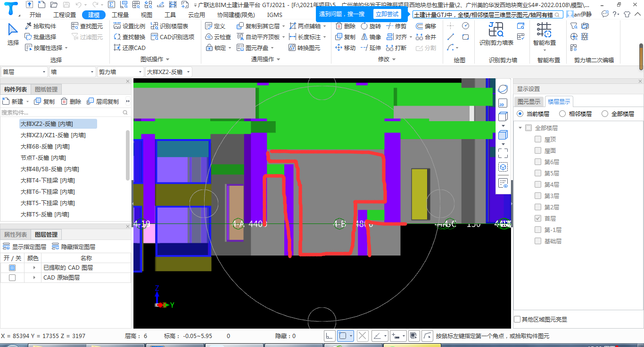
Task: Open CAD识别选项 settings
Action: point(173,37)
